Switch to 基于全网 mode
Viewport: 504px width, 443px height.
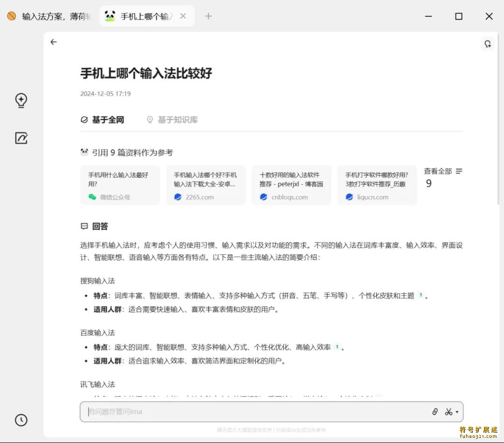point(103,120)
